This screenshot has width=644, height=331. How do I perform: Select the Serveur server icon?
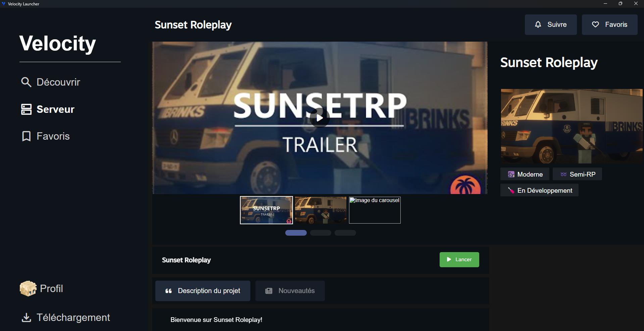(x=26, y=109)
